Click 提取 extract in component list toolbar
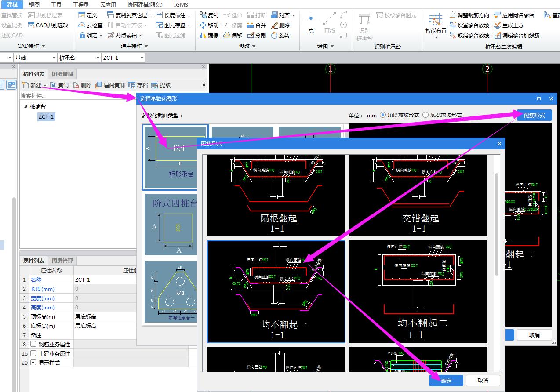 161,85
